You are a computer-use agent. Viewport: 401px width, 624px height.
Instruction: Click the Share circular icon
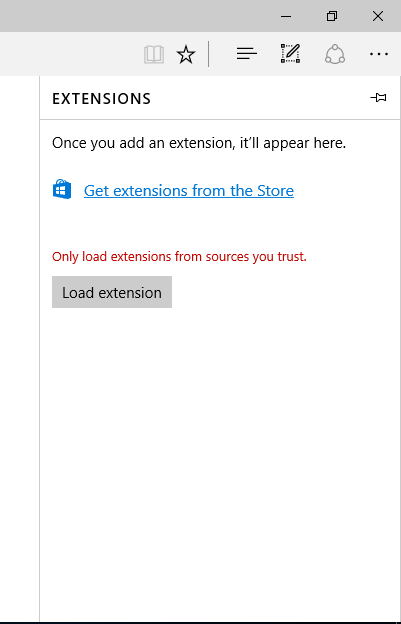(335, 54)
